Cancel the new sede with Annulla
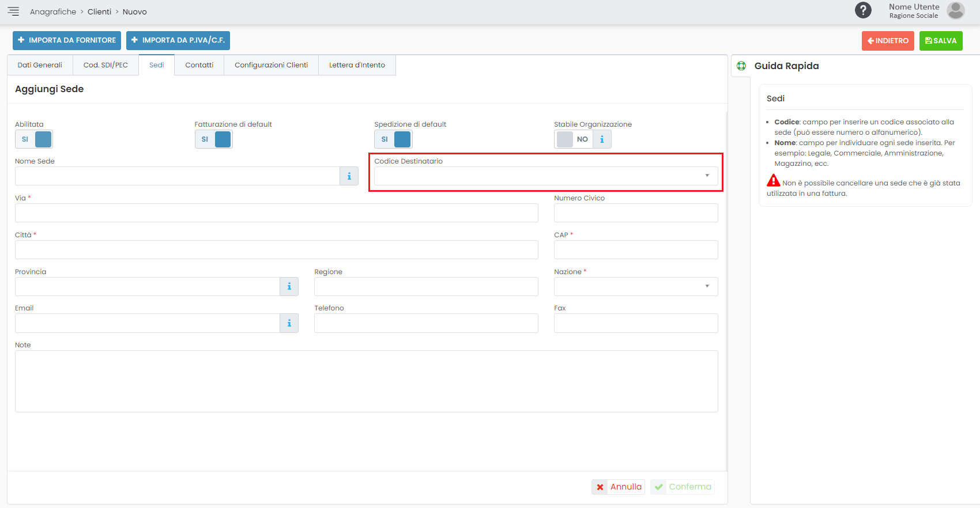Screen dimensions: 980x508 pyautogui.click(x=618, y=487)
